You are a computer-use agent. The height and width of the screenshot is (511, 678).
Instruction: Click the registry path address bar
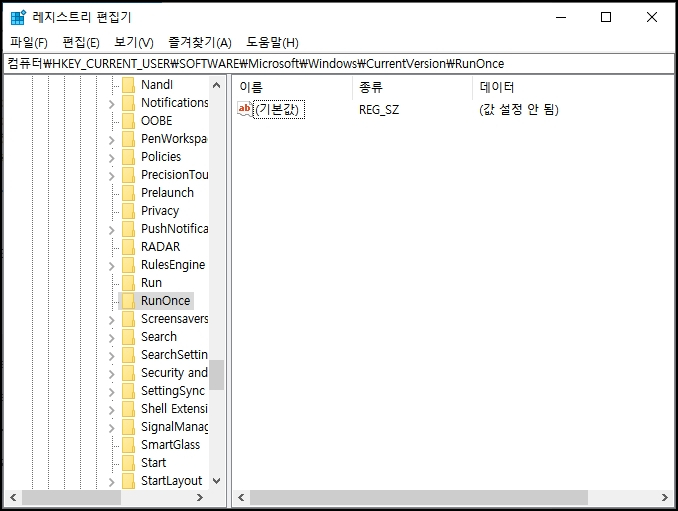(339, 64)
